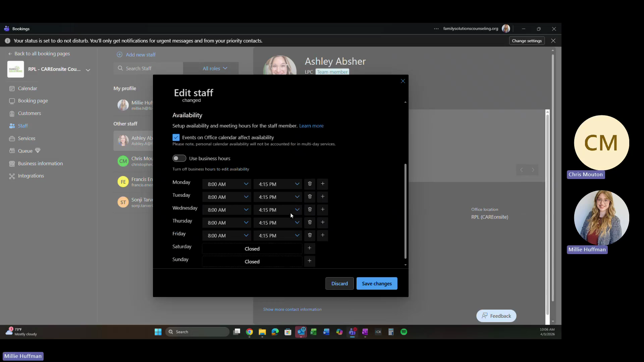Click the Saturday Closed field

(x=252, y=249)
